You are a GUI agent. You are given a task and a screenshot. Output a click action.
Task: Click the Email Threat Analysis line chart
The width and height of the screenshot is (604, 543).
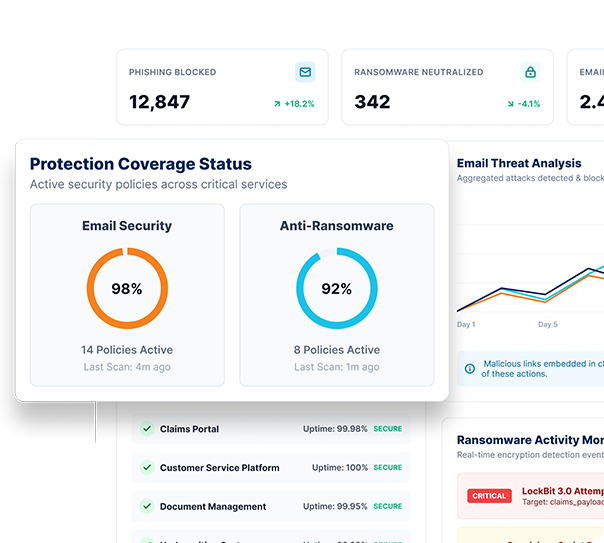pyautogui.click(x=530, y=266)
